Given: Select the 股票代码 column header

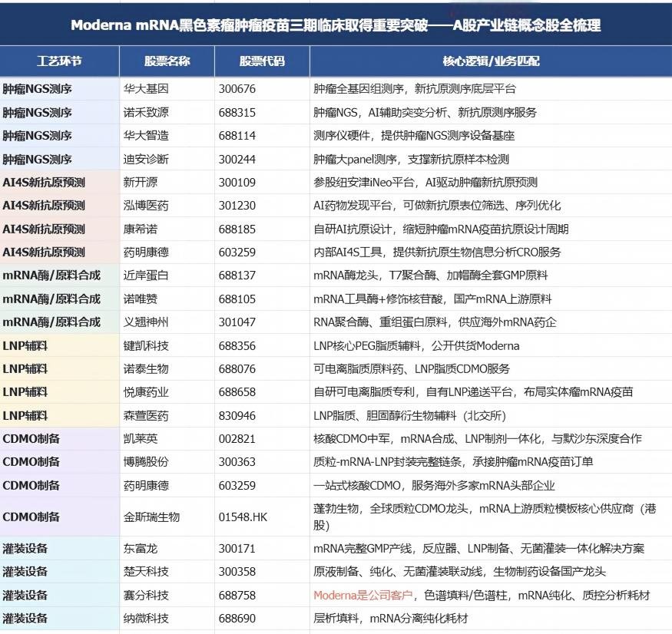Looking at the screenshot, I should [x=262, y=61].
